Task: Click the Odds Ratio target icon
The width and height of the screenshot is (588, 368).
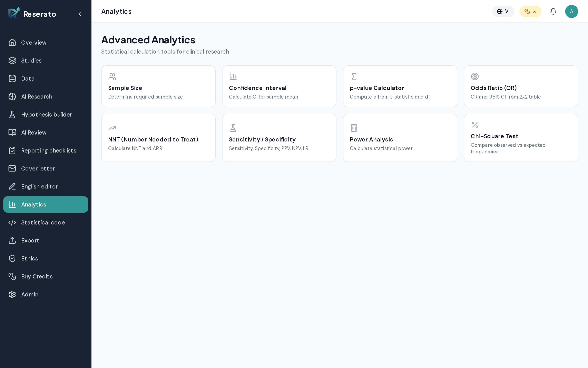Action: pyautogui.click(x=475, y=76)
